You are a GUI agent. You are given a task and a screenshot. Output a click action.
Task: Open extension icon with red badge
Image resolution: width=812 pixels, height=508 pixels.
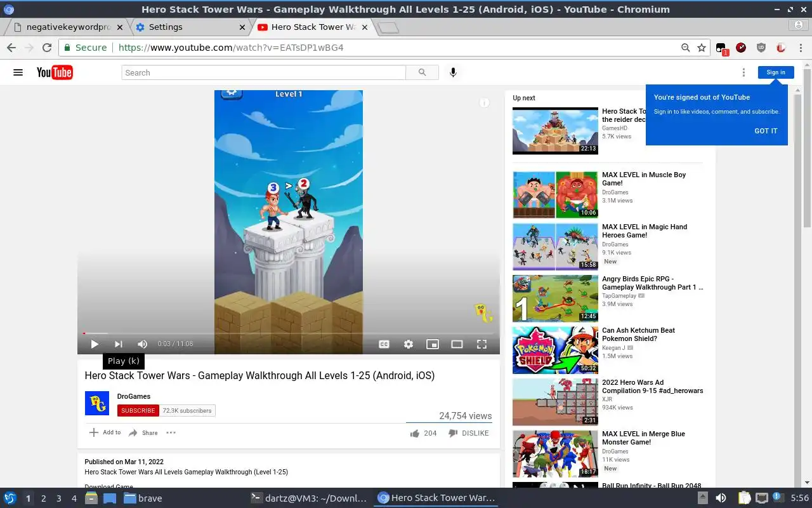pos(721,48)
